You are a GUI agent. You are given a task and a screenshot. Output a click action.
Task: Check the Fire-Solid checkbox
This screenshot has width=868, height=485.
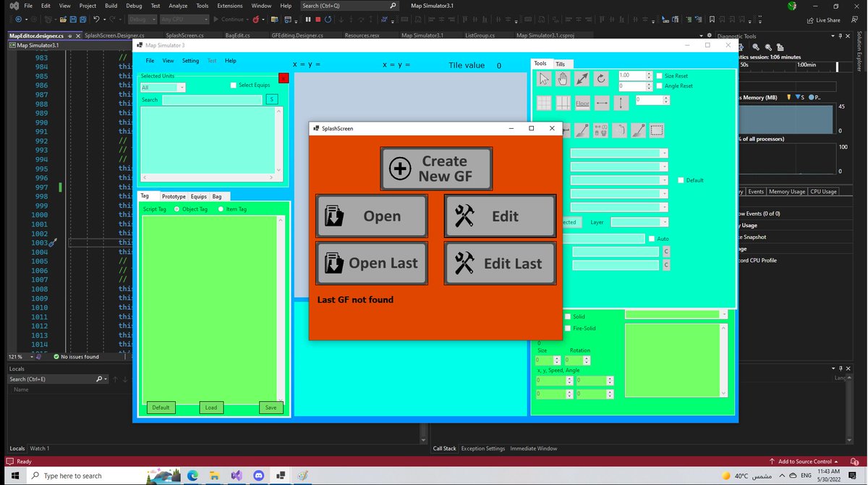coord(567,328)
